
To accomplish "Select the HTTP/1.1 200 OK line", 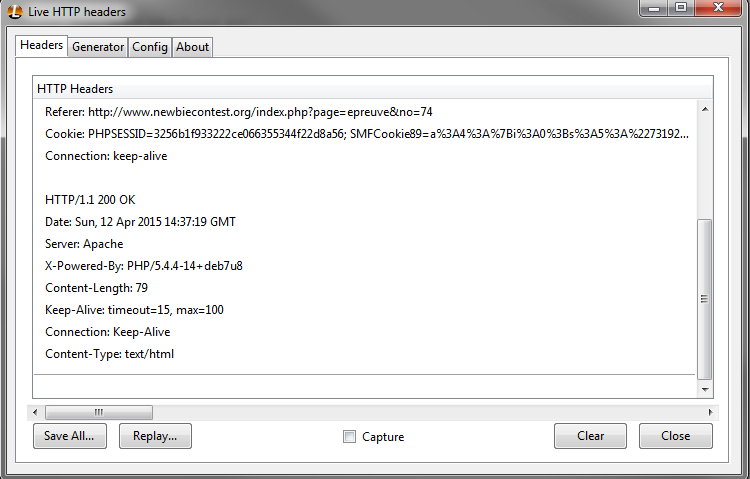I will click(90, 200).
